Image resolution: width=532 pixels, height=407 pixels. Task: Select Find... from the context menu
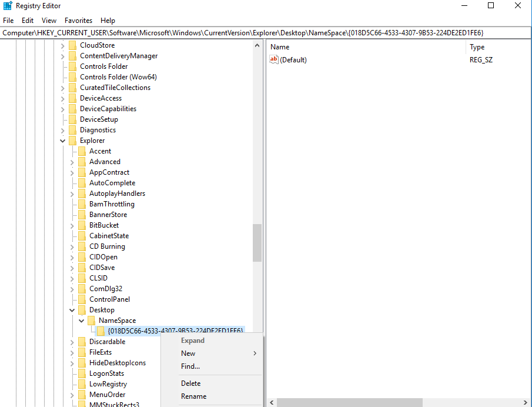click(190, 366)
